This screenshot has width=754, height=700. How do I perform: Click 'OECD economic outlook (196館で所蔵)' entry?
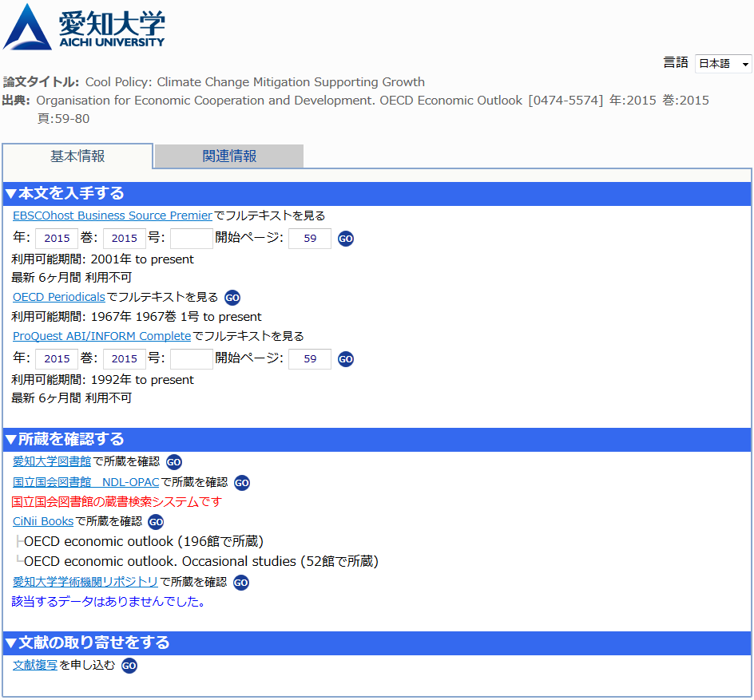click(x=144, y=542)
